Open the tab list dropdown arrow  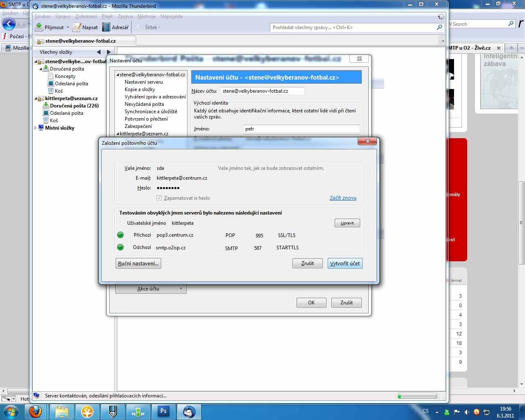click(x=443, y=41)
